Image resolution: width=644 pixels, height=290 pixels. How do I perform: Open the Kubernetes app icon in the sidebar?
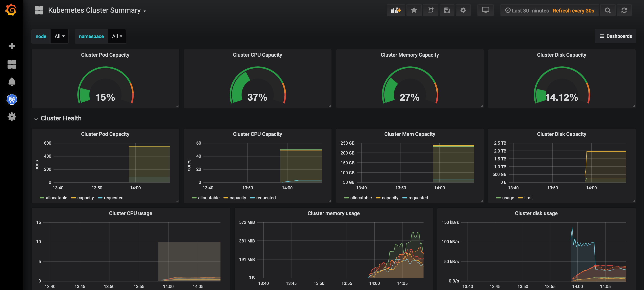tap(12, 99)
